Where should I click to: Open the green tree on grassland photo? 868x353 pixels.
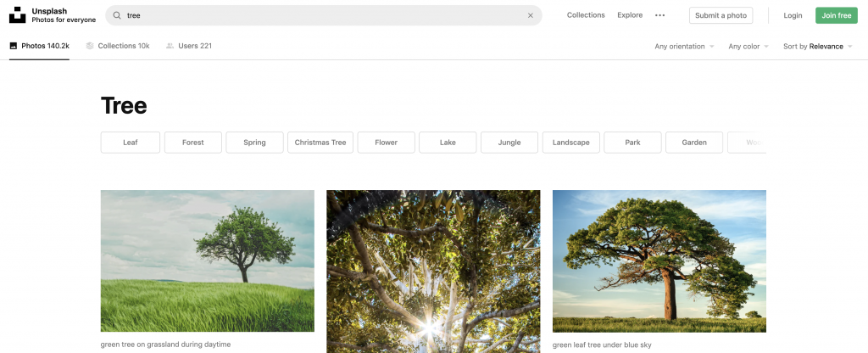(207, 261)
